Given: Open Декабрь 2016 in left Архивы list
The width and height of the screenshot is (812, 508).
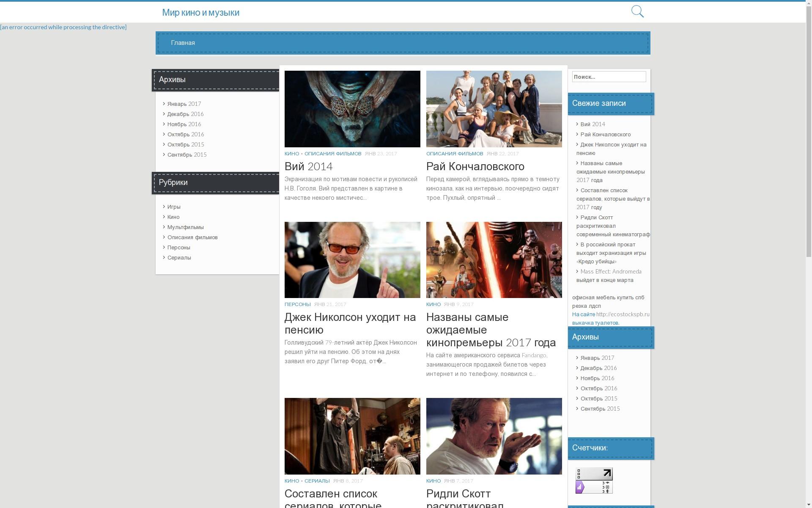Looking at the screenshot, I should [x=185, y=114].
